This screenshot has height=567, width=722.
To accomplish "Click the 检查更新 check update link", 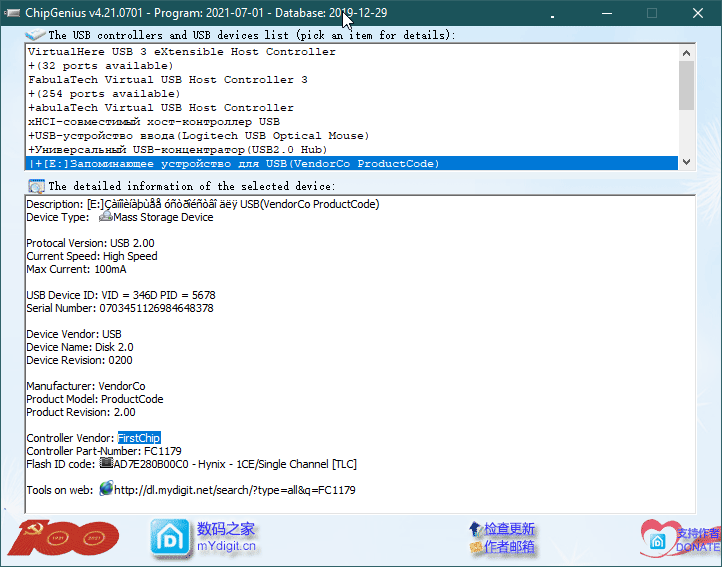I will coord(509,529).
